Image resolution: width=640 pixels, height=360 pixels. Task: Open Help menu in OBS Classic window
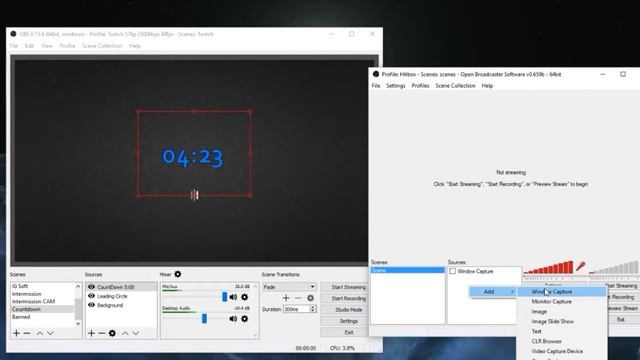487,86
